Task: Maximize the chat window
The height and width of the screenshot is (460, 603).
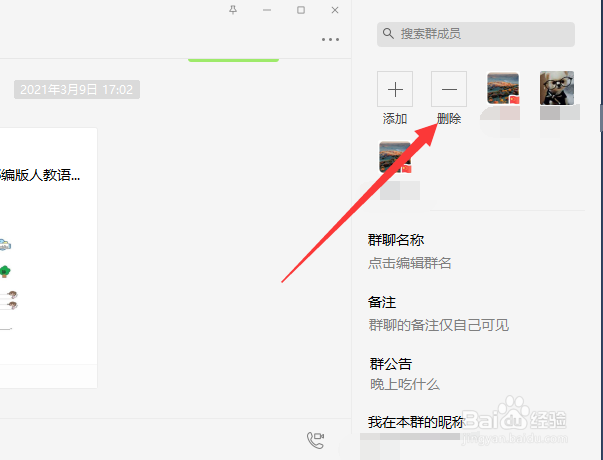Action: (301, 10)
